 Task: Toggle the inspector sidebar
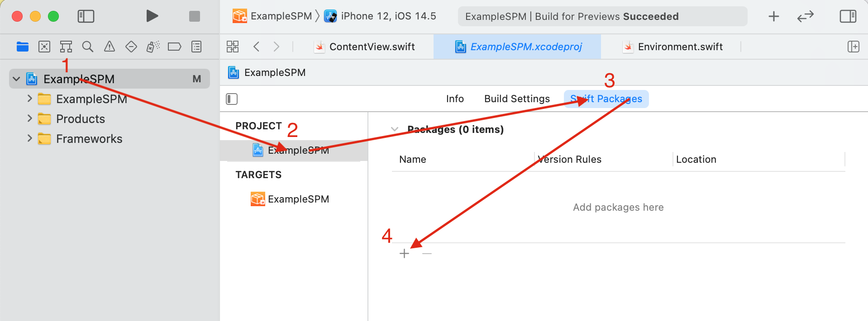[x=848, y=17]
